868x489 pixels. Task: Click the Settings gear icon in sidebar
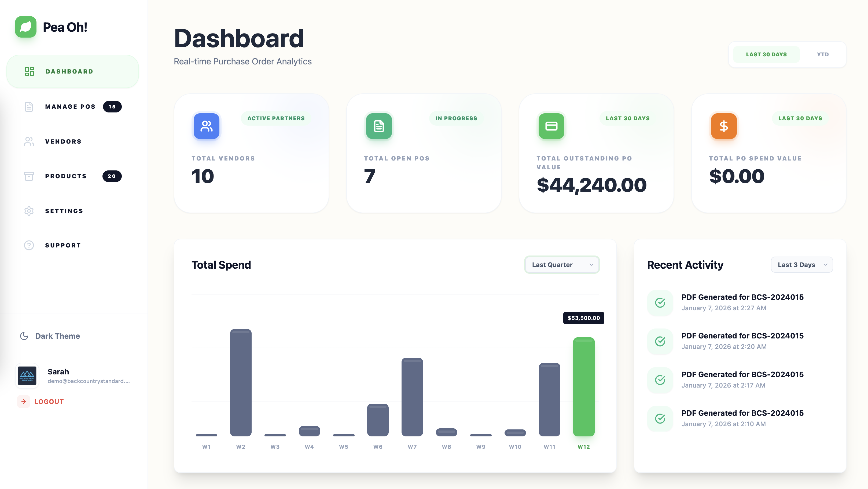point(29,211)
